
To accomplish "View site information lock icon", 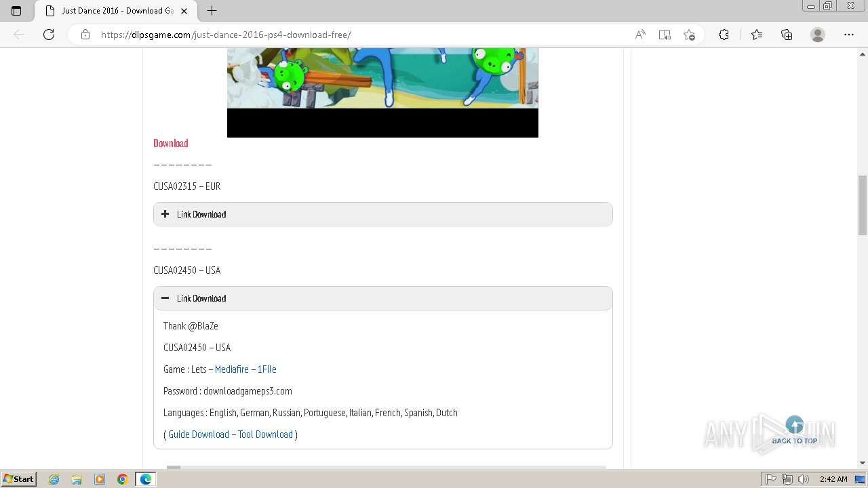I will (x=85, y=35).
